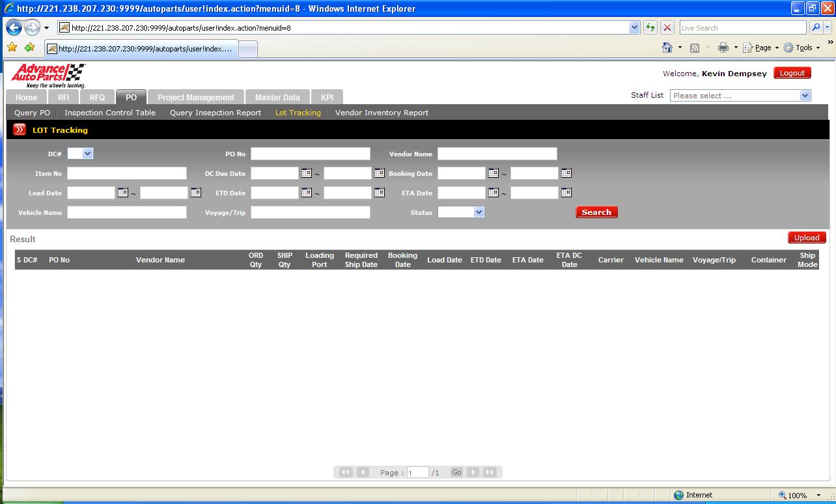Click the Print icon in the toolbar
The width and height of the screenshot is (836, 504).
723,48
